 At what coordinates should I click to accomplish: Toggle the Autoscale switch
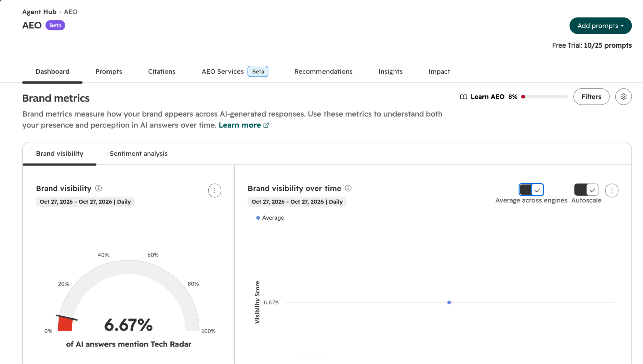[586, 190]
